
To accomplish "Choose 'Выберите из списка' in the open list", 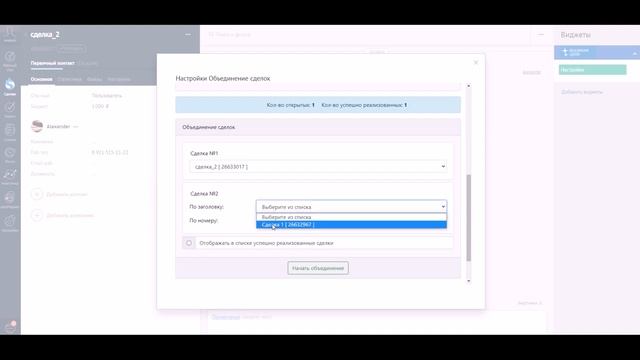I will (351, 217).
